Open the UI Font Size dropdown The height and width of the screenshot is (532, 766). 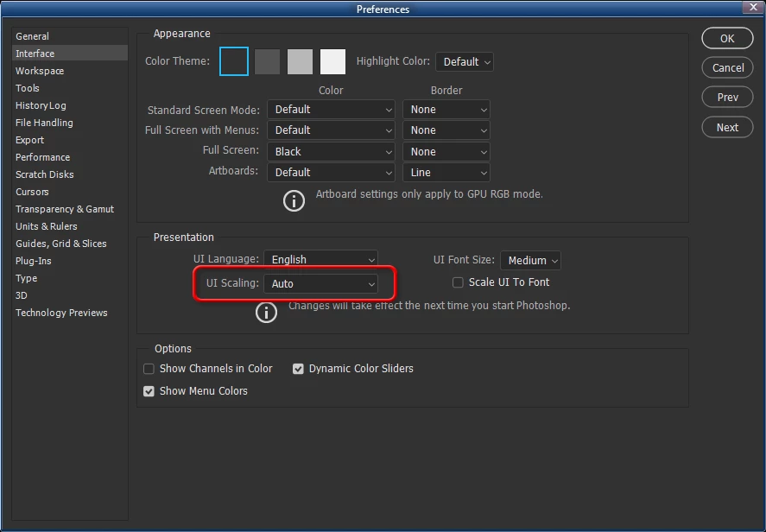530,260
